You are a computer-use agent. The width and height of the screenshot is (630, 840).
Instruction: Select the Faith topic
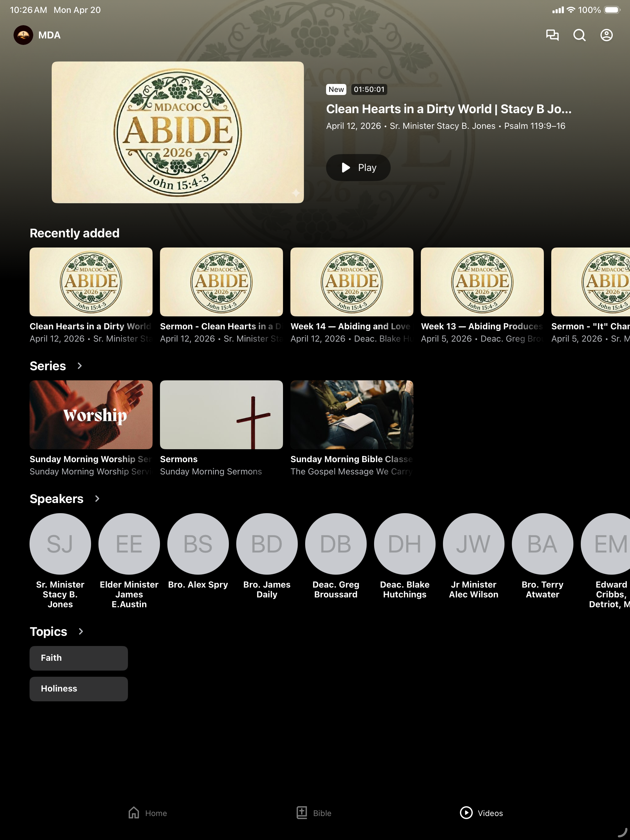[x=79, y=658]
